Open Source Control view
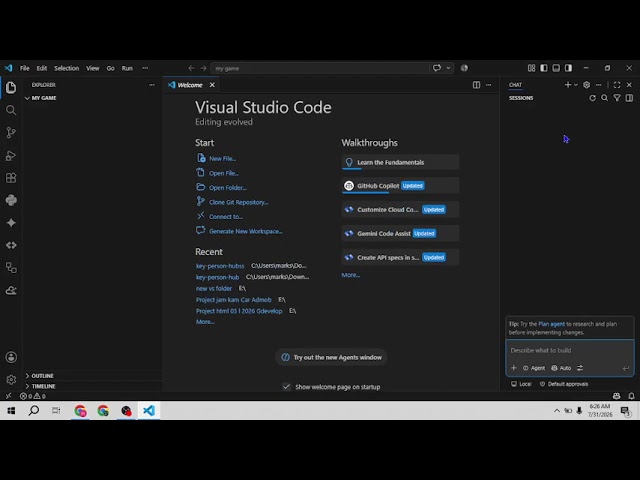 (x=11, y=132)
